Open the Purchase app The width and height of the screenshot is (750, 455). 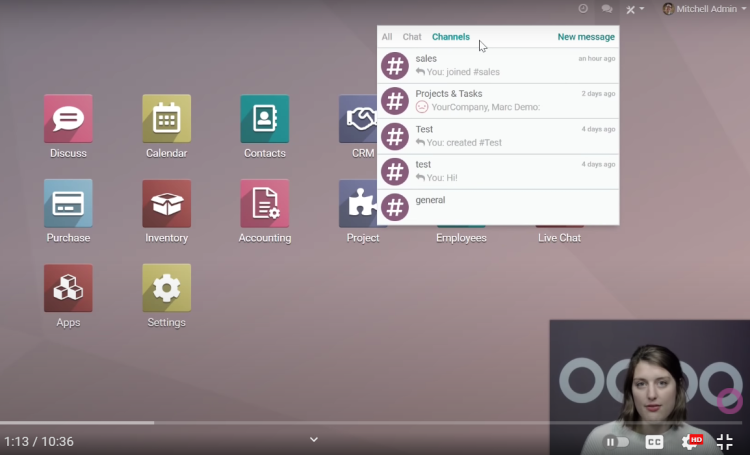coord(68,203)
